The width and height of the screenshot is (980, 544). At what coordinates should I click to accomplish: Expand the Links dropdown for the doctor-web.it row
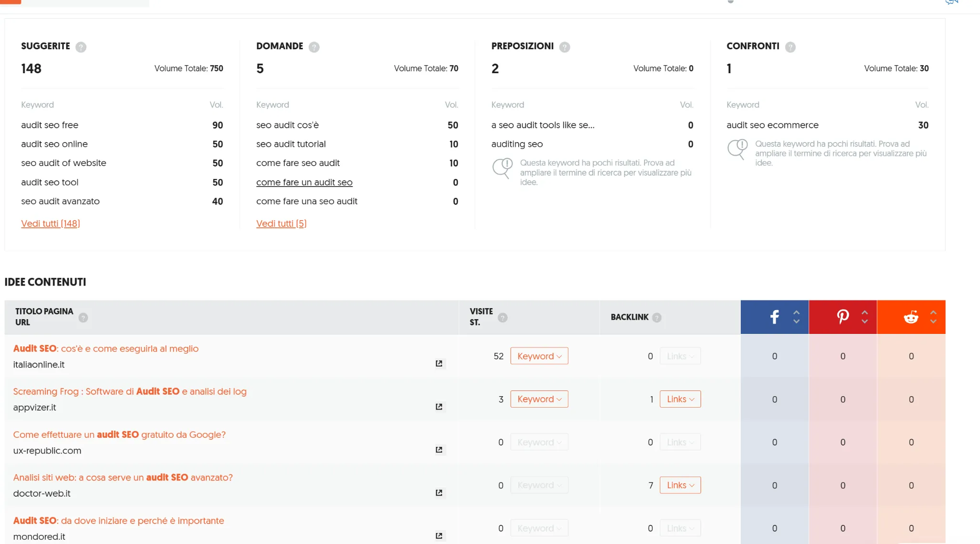pyautogui.click(x=680, y=485)
